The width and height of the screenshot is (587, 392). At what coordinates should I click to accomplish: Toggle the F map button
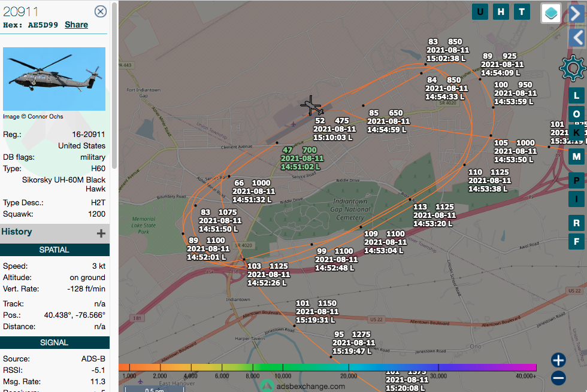coord(576,242)
